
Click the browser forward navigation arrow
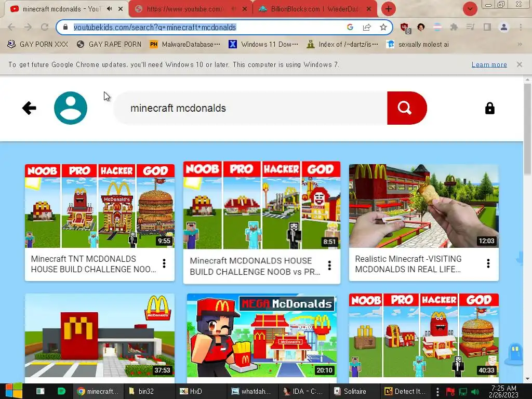coord(28,27)
